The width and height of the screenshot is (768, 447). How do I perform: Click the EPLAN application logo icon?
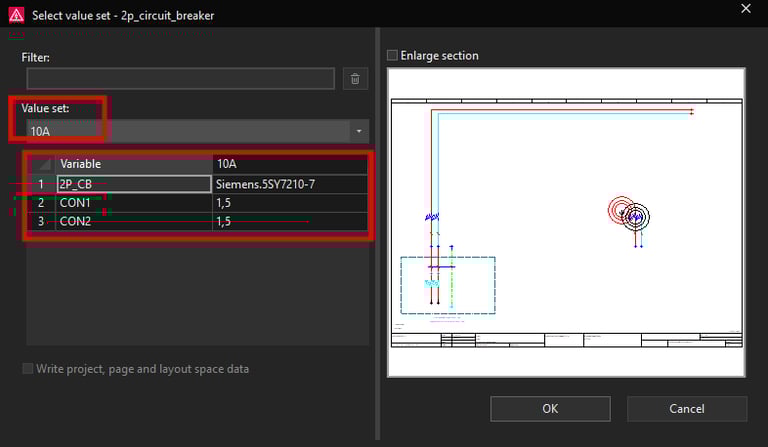point(16,15)
